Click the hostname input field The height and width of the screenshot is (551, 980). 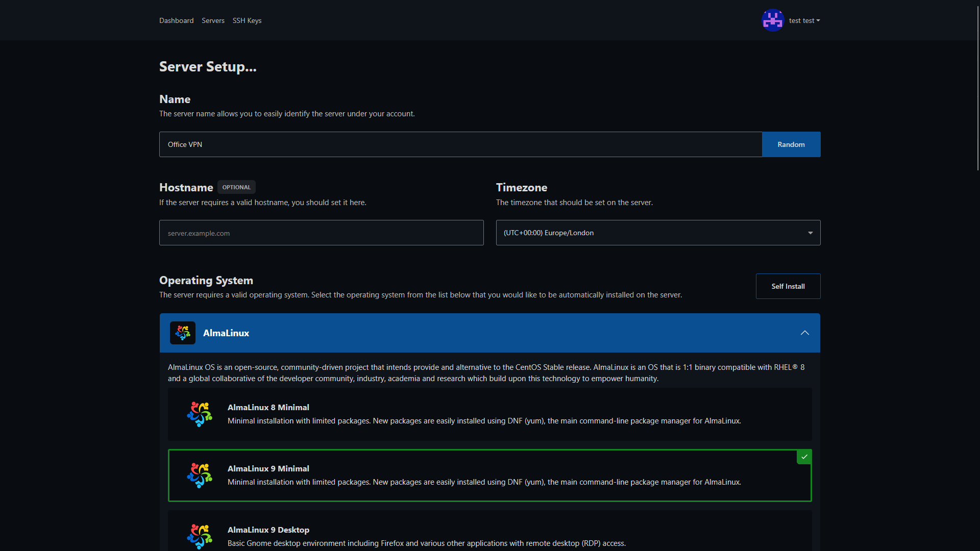pos(322,233)
